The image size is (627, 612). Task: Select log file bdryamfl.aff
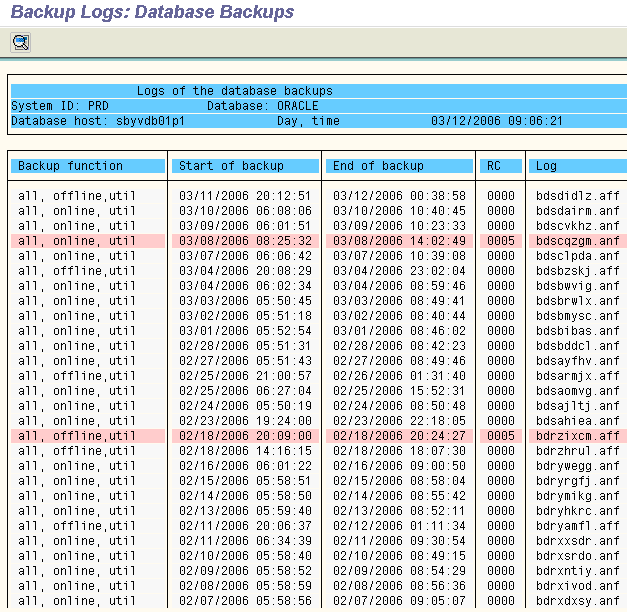(x=577, y=526)
